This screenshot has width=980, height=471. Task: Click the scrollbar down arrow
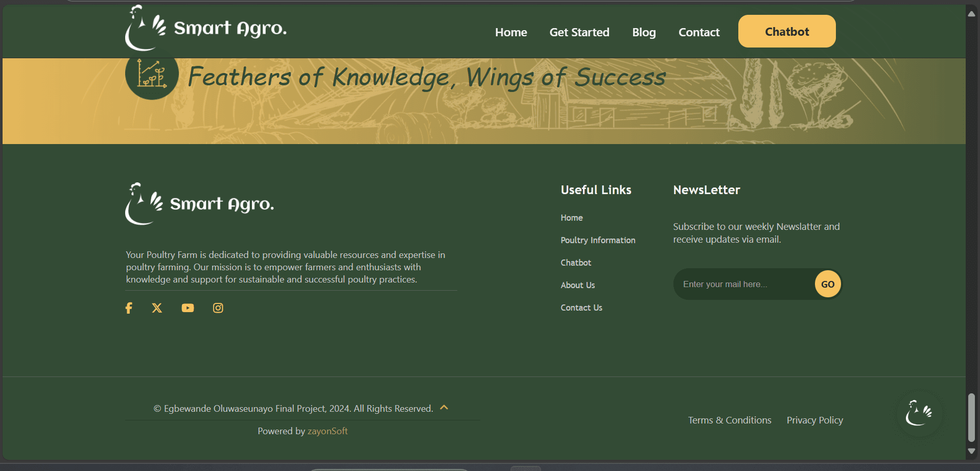[971, 452]
